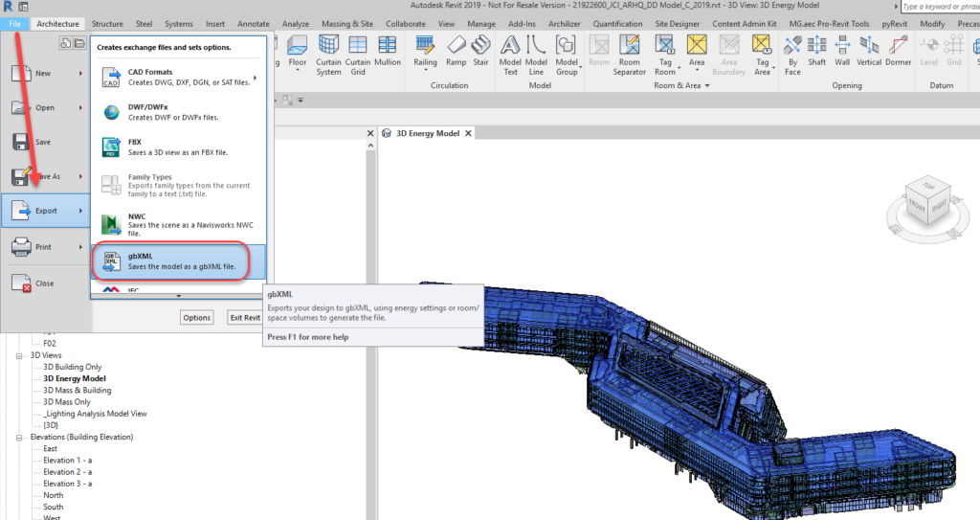Viewport: 980px width, 520px height.
Task: Select the FBX export option
Action: [179, 147]
